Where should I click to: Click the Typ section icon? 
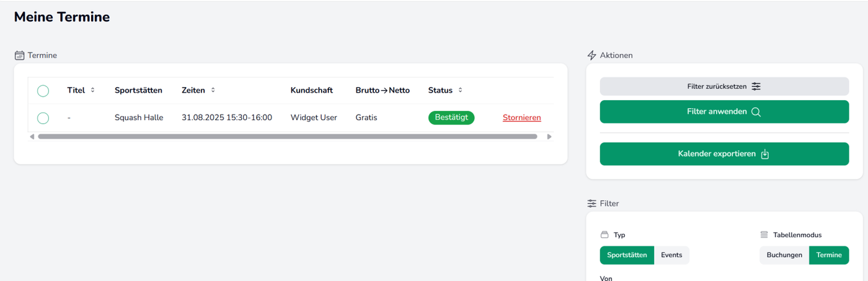(x=604, y=235)
